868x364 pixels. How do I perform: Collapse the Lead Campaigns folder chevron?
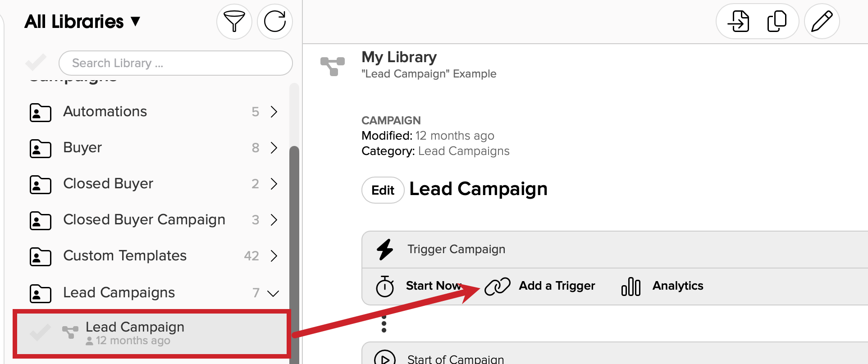click(x=273, y=293)
